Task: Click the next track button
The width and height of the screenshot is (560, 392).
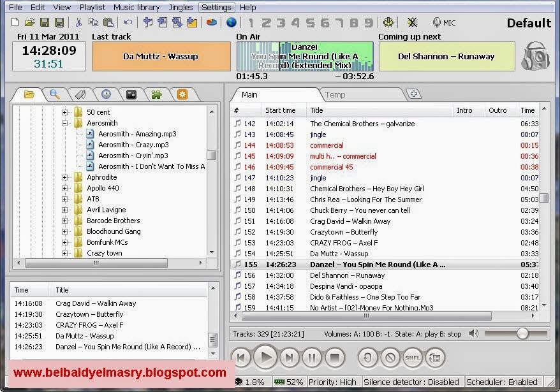Action: (x=290, y=358)
